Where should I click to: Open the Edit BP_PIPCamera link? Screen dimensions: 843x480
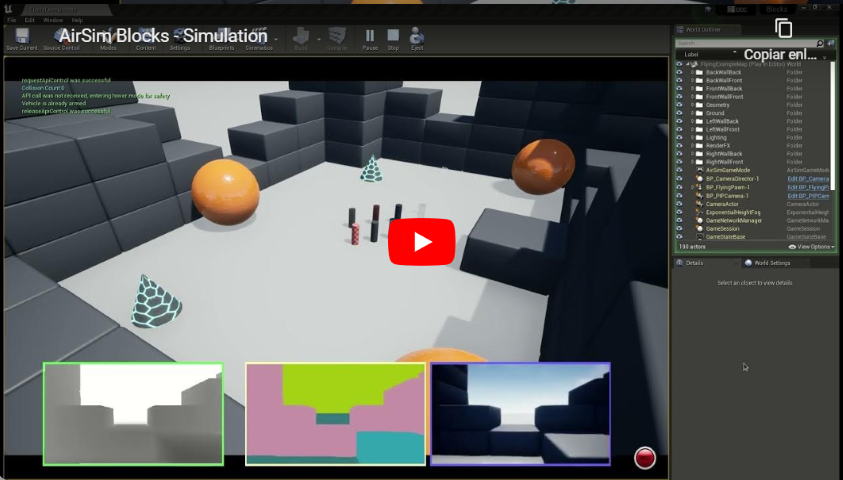click(x=808, y=196)
